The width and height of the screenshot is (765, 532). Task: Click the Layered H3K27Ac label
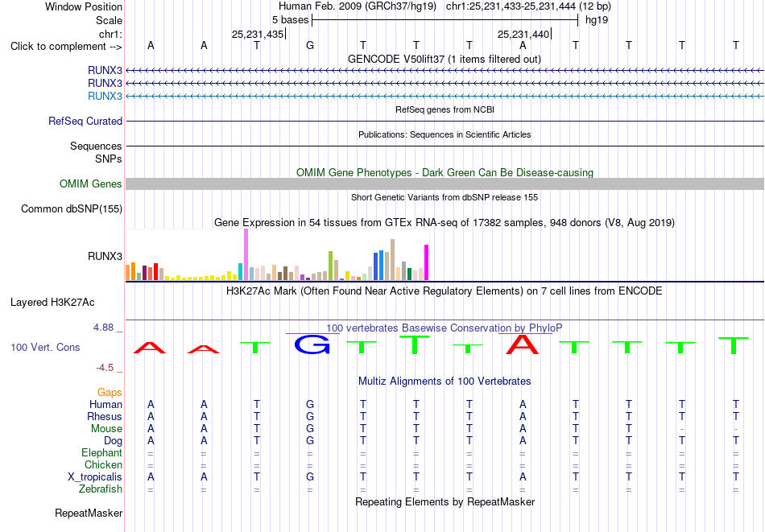point(52,303)
